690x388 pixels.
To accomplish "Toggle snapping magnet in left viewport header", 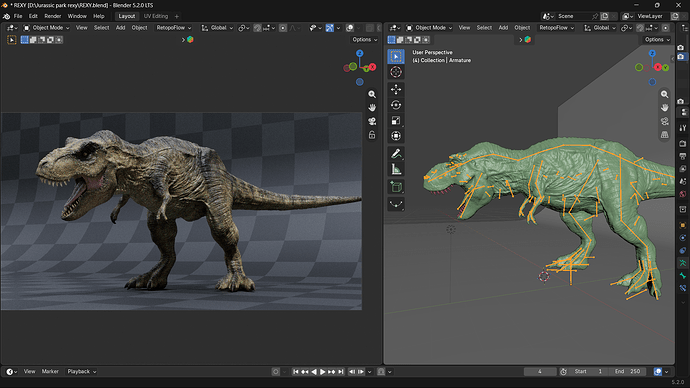I will click(257, 28).
